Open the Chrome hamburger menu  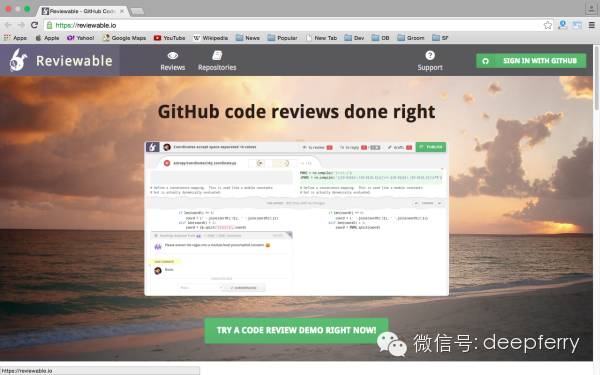click(x=592, y=25)
